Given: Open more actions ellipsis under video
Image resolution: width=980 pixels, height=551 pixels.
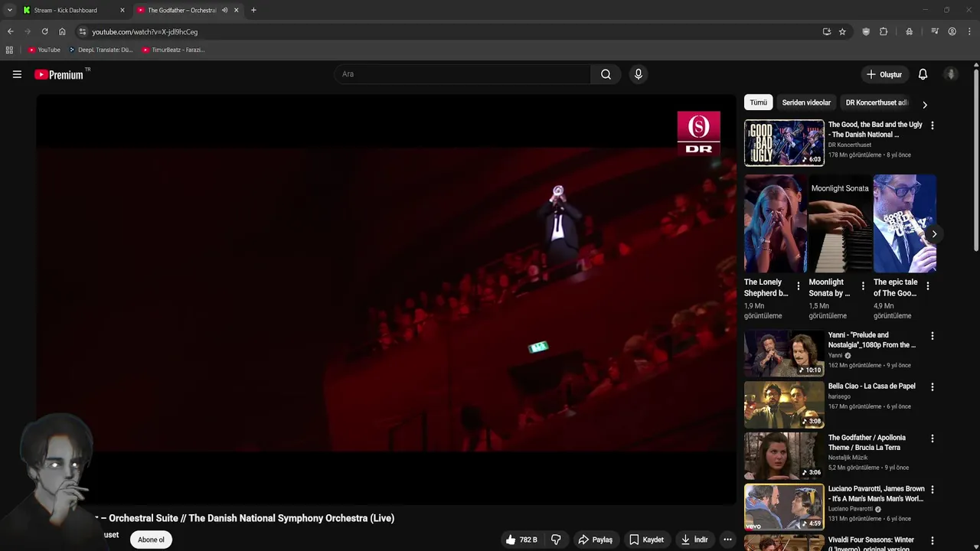Looking at the screenshot, I should [x=727, y=540].
